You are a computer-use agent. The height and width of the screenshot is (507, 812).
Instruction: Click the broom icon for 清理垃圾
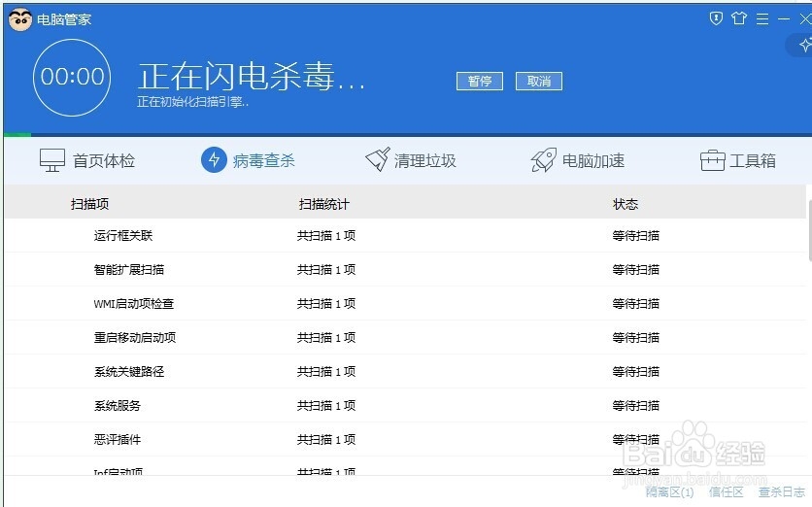[378, 159]
